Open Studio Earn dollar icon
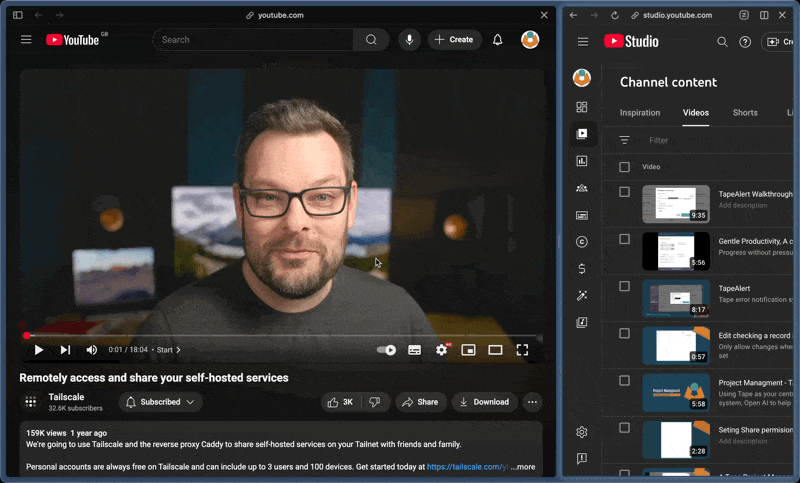This screenshot has height=483, width=800. (x=582, y=269)
